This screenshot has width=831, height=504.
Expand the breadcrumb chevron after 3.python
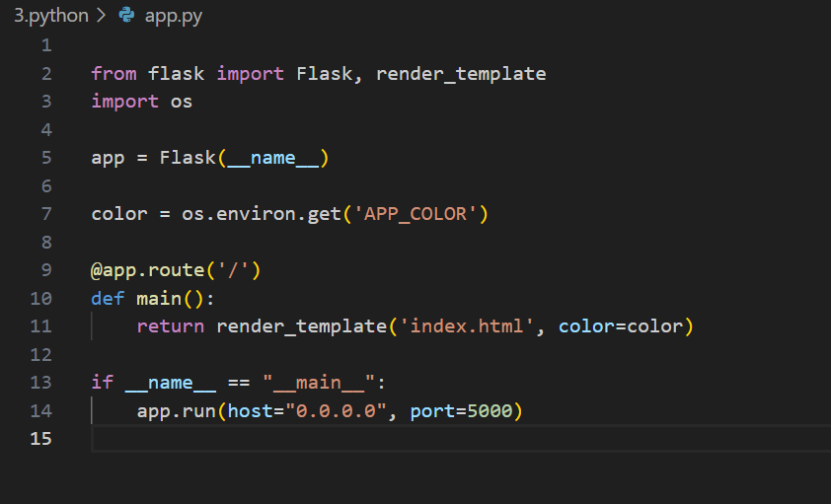101,15
